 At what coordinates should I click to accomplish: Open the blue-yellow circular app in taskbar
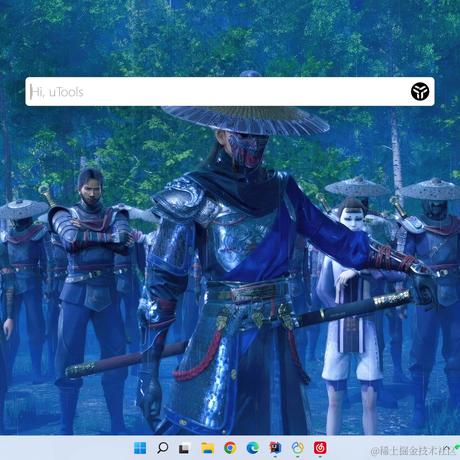[298, 448]
